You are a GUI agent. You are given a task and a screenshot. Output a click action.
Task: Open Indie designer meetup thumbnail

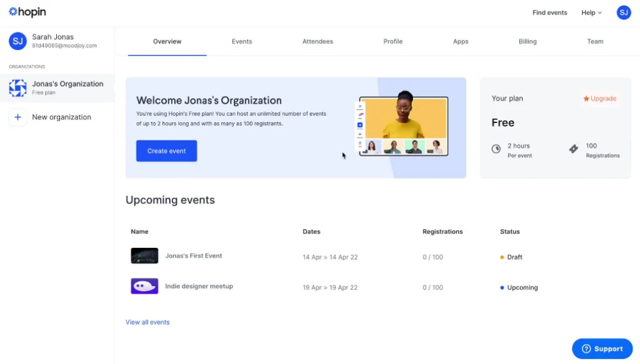pos(144,286)
